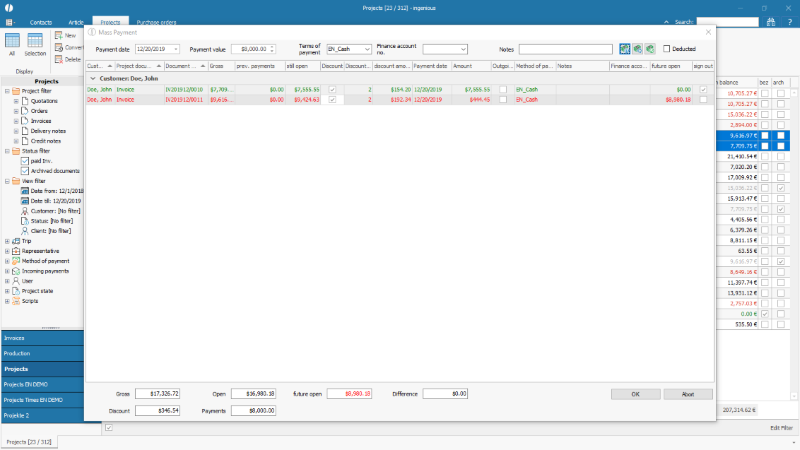Open the Projects EN DEMO navigation section
This screenshot has height=450, width=800.
pyautogui.click(x=42, y=384)
